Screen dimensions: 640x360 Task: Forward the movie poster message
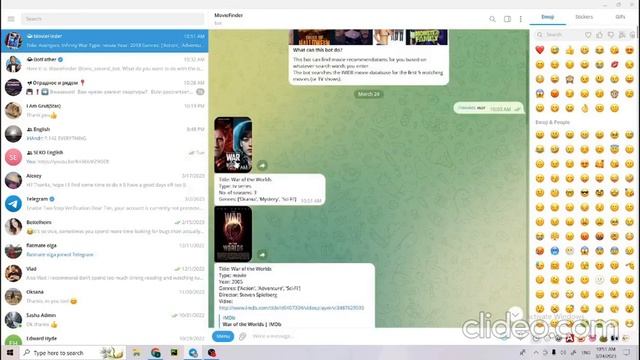pyautogui.click(x=262, y=255)
